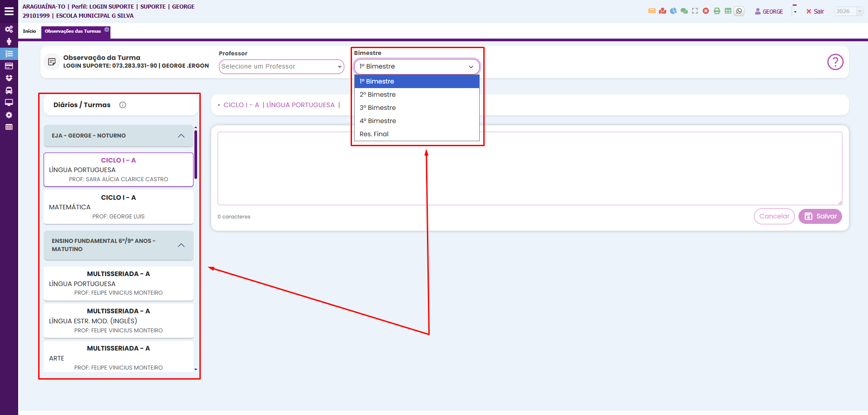Screen dimensions: 868x415
Task: Select Res. Final option in Bimestre list
Action: point(374,134)
